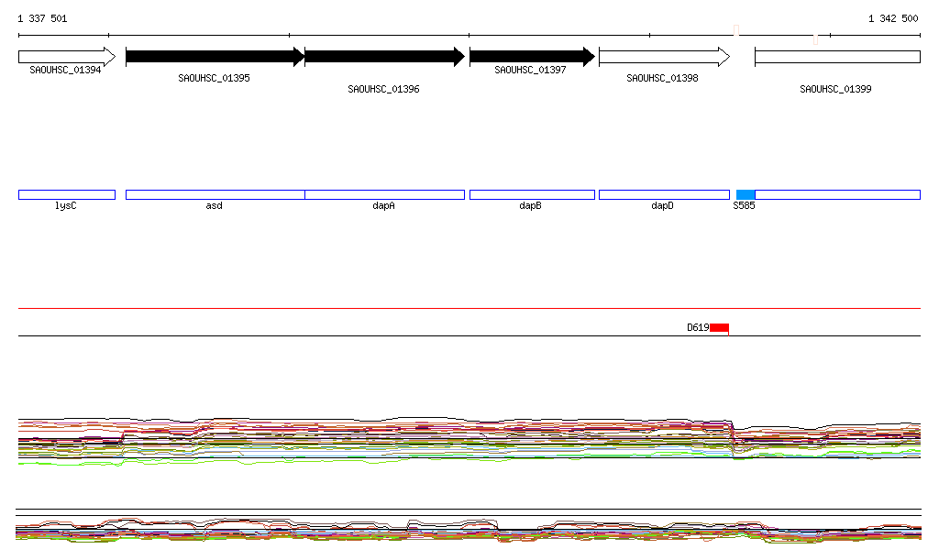
Task: Click the asd annotation box
Action: [215, 194]
